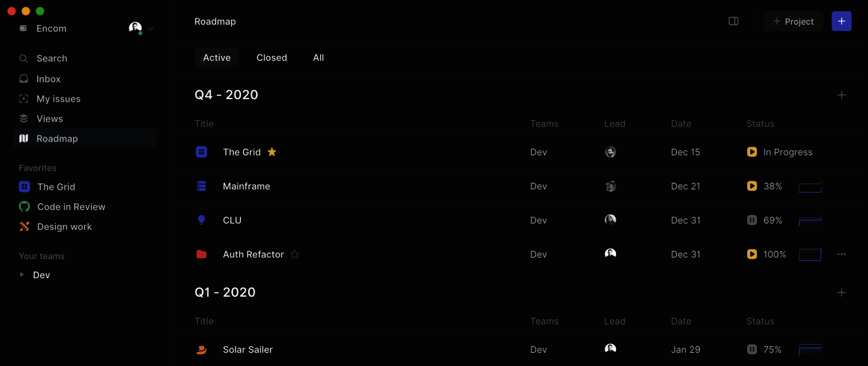Click the + Project button
This screenshot has width=868, height=366.
794,21
